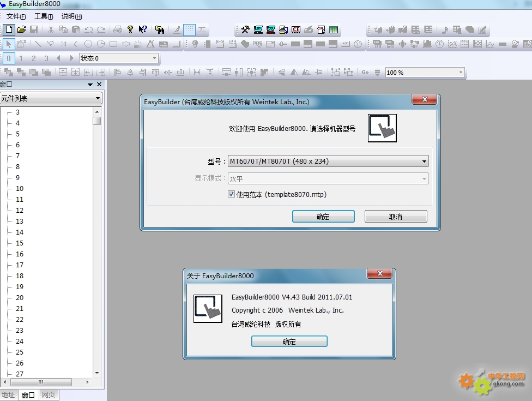Select the Text letter A tool
This screenshot has width=532, height=401.
pyautogui.click(x=150, y=44)
